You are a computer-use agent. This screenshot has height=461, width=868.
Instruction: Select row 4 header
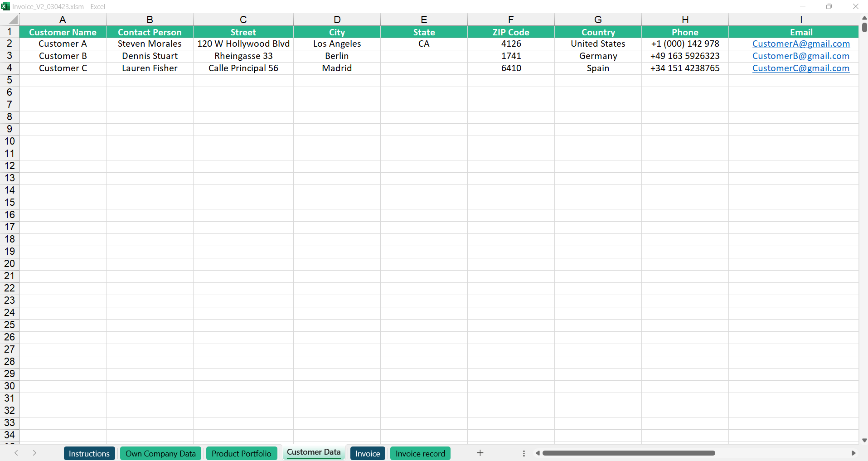coord(10,68)
